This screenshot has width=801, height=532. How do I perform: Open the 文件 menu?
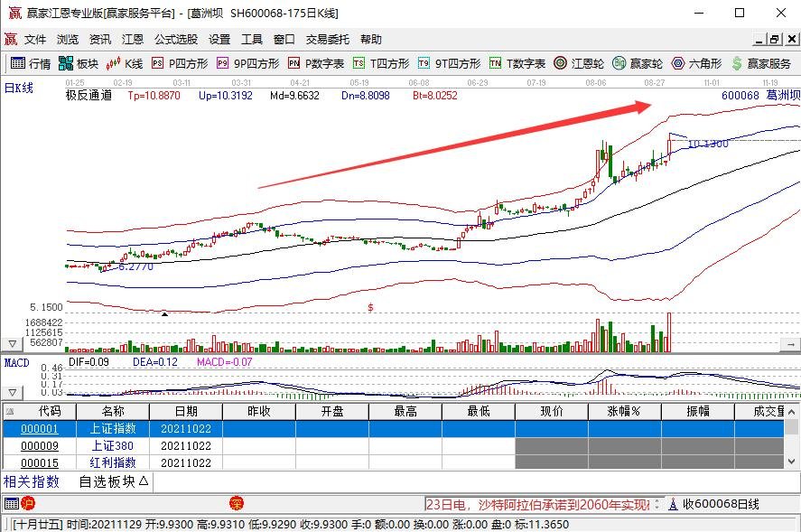click(x=35, y=40)
